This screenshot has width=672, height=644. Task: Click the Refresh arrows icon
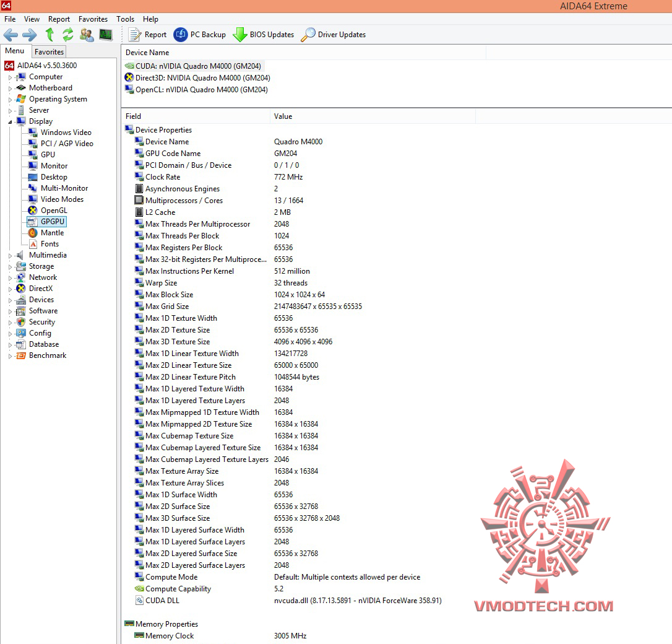67,34
